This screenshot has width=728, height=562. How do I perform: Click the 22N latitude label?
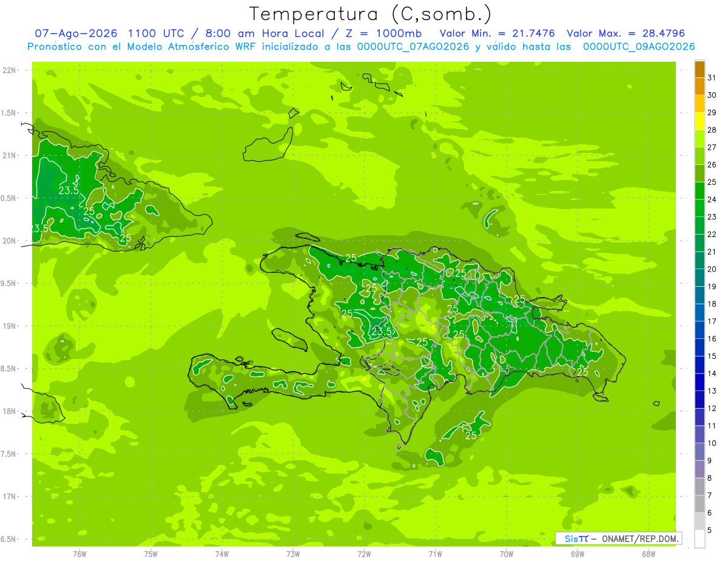pyautogui.click(x=9, y=70)
